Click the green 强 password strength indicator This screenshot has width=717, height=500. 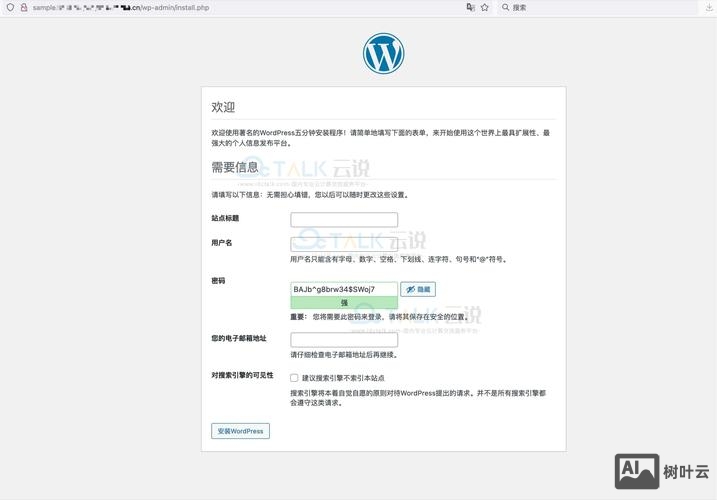click(x=344, y=302)
